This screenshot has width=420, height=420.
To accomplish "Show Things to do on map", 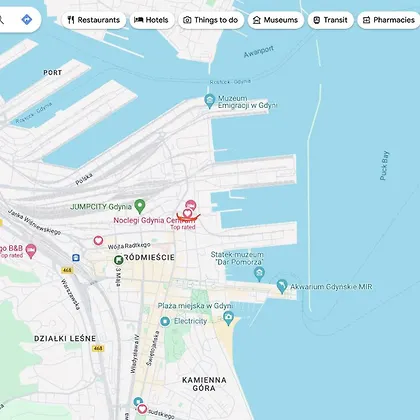I will (x=211, y=20).
